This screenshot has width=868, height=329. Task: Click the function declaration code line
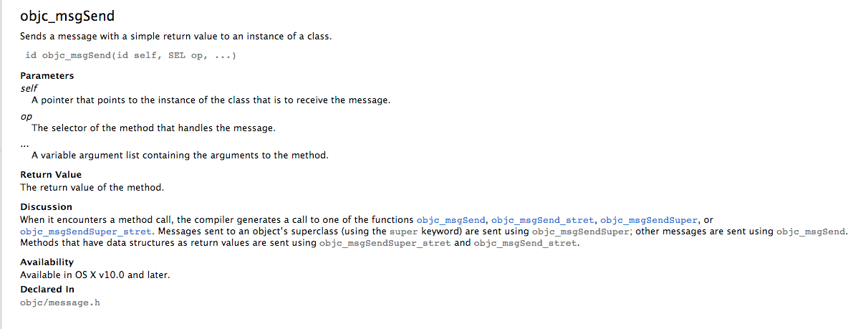[x=135, y=56]
